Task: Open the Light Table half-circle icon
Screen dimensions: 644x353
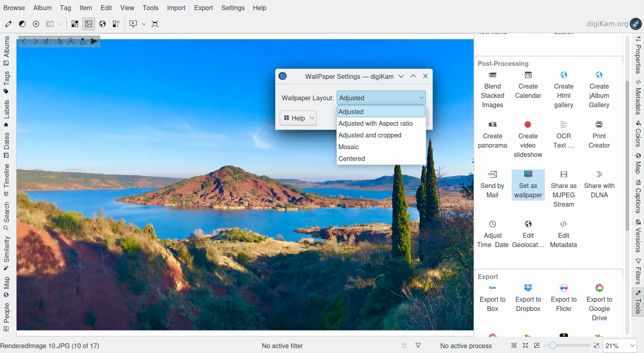Action: tap(22, 24)
